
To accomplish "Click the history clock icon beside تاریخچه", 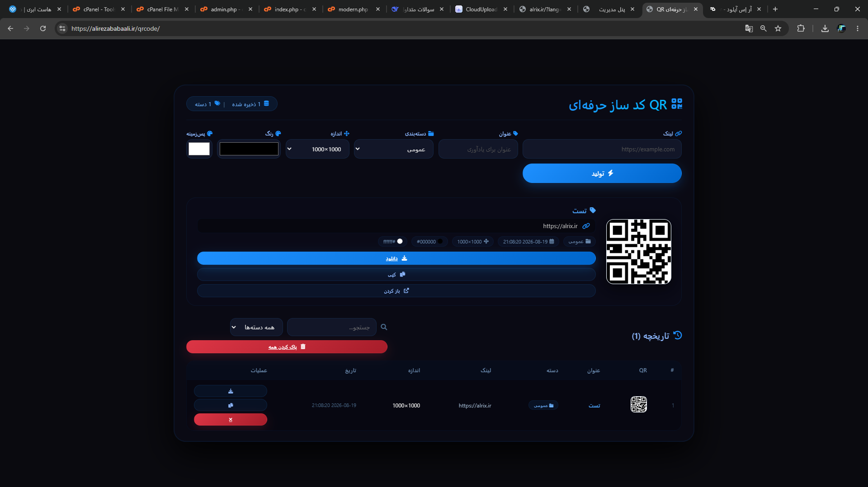I will point(677,335).
